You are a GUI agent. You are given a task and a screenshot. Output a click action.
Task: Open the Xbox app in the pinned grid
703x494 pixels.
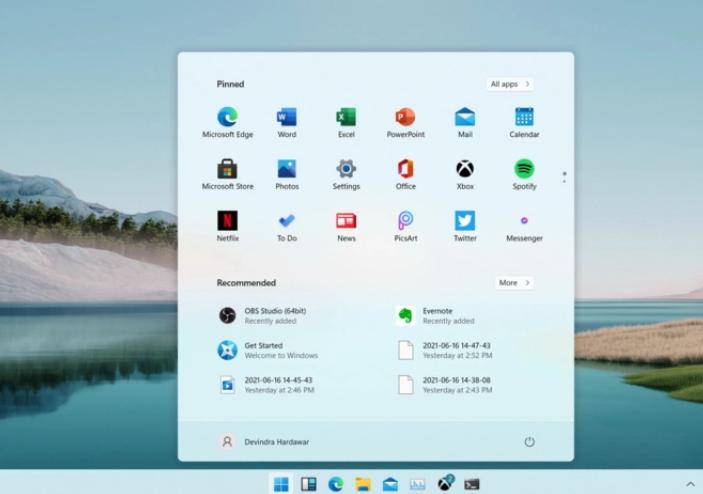(x=465, y=174)
